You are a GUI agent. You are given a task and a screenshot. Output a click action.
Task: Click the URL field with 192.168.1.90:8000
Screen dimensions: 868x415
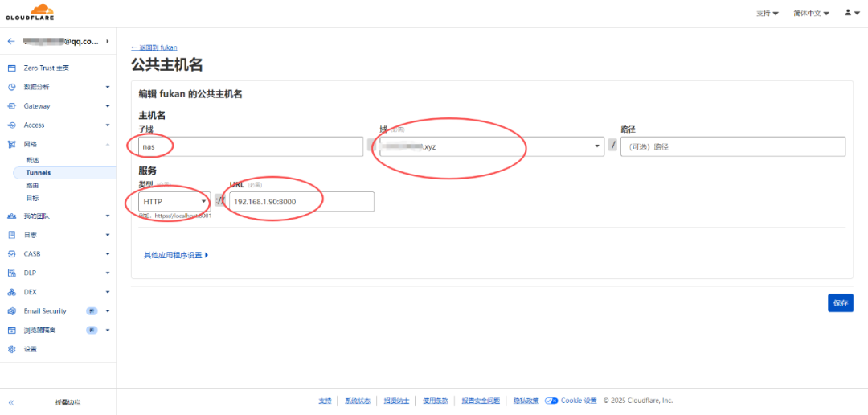[301, 202]
